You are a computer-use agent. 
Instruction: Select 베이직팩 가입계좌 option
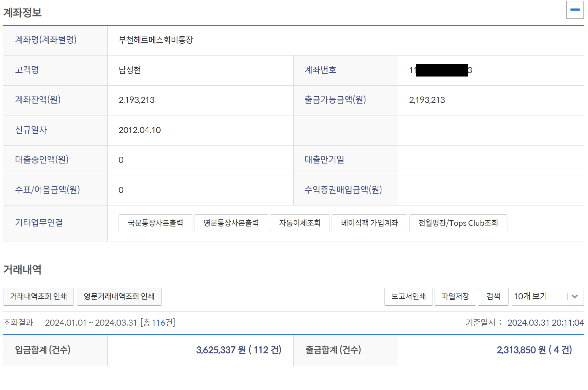[x=369, y=223]
